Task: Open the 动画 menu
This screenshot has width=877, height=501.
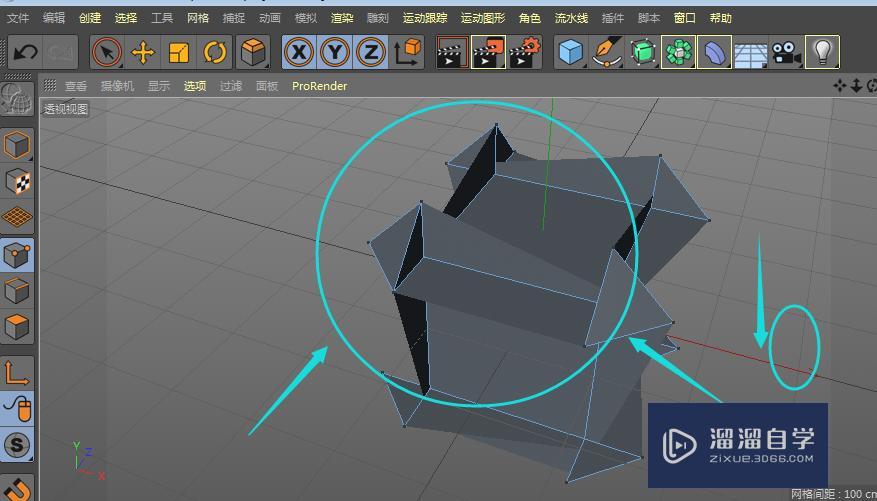Action: point(270,18)
